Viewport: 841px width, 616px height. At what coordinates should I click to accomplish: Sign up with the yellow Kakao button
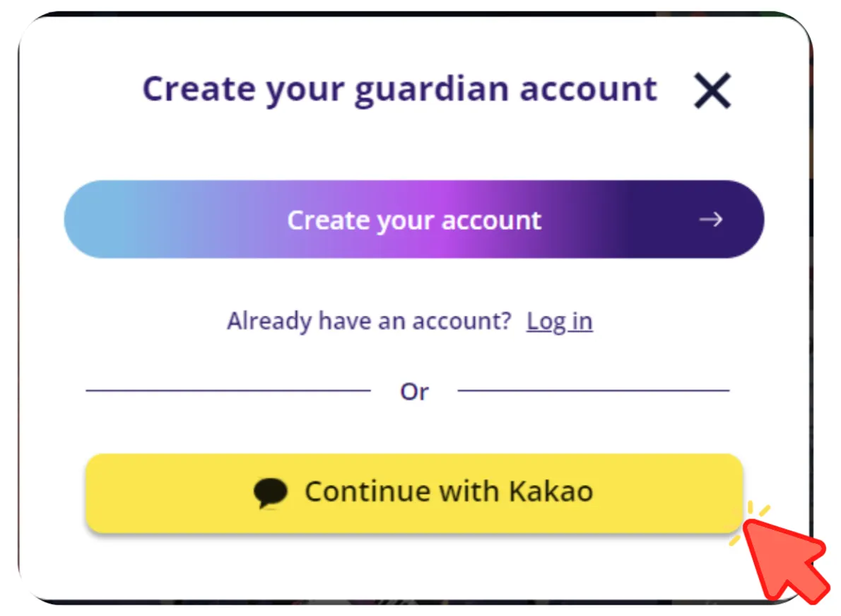pyautogui.click(x=414, y=493)
